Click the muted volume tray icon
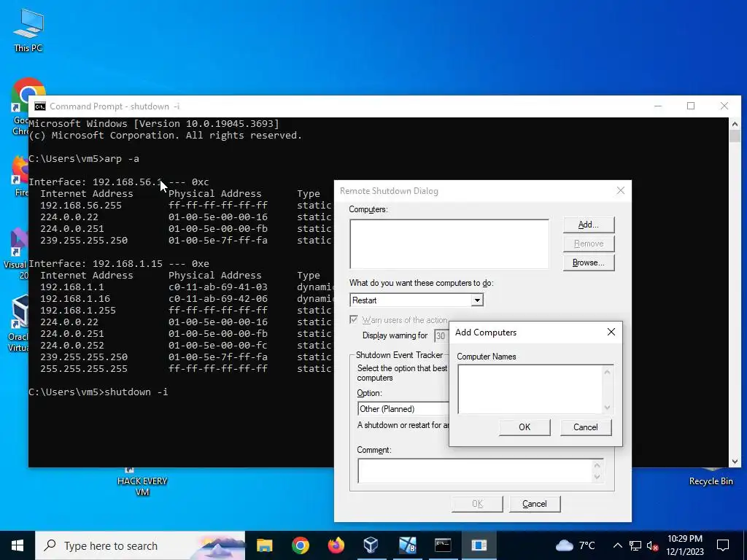This screenshot has width=747, height=560. tap(652, 546)
